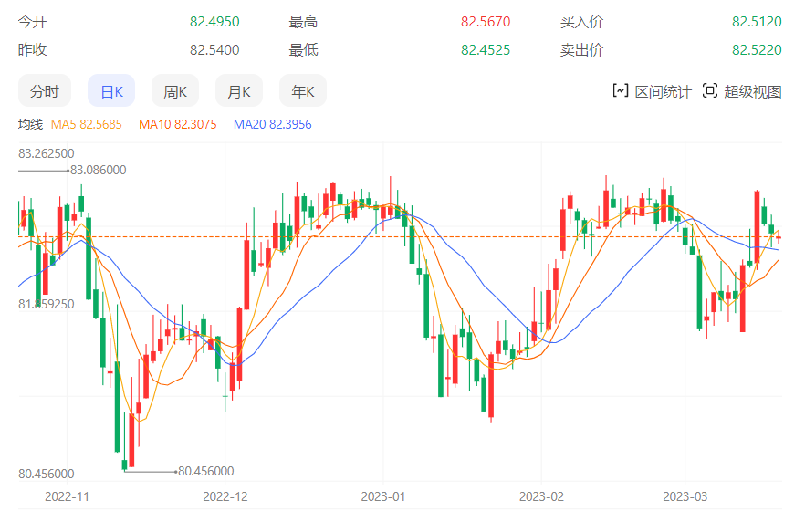This screenshot has height=532, width=805.
Task: Click the 最高 price 82.5670
Action: click(x=486, y=22)
